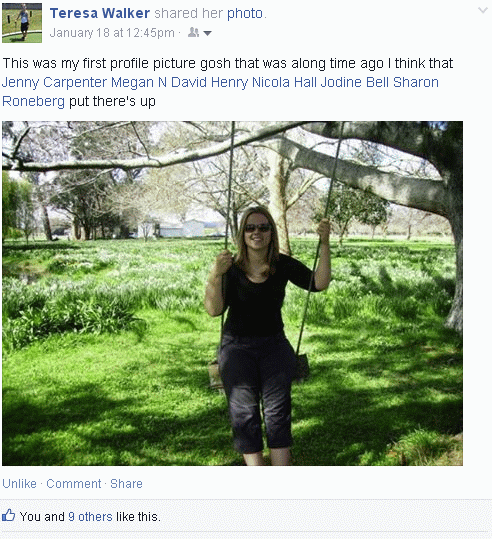Click the Comment link
The height and width of the screenshot is (539, 492).
point(74,484)
